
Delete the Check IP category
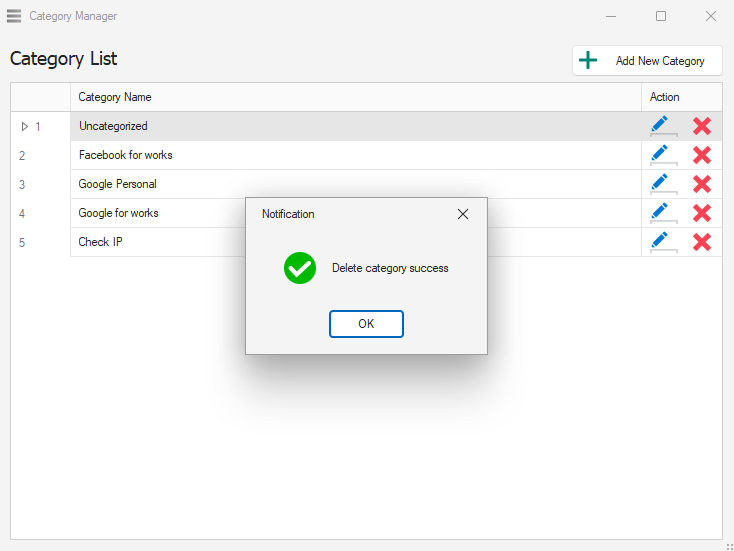pyautogui.click(x=702, y=242)
